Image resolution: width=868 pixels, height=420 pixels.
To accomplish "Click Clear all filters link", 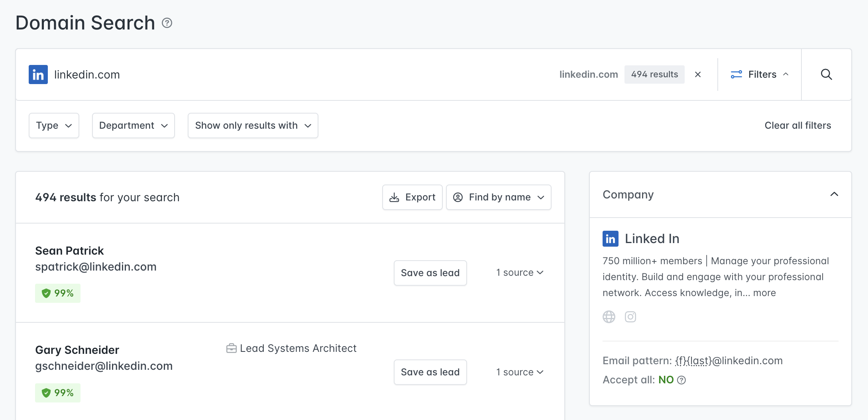I will tap(798, 126).
